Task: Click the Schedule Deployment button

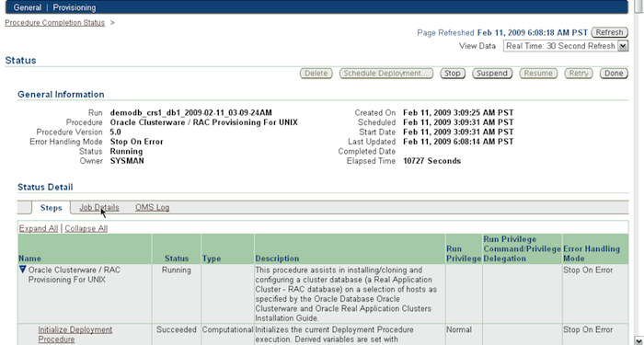Action: (386, 73)
